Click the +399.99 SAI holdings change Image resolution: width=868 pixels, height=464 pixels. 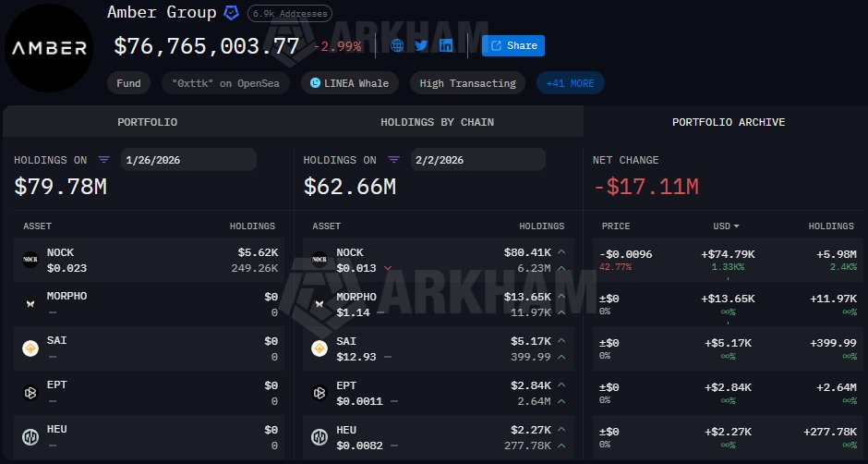click(833, 343)
